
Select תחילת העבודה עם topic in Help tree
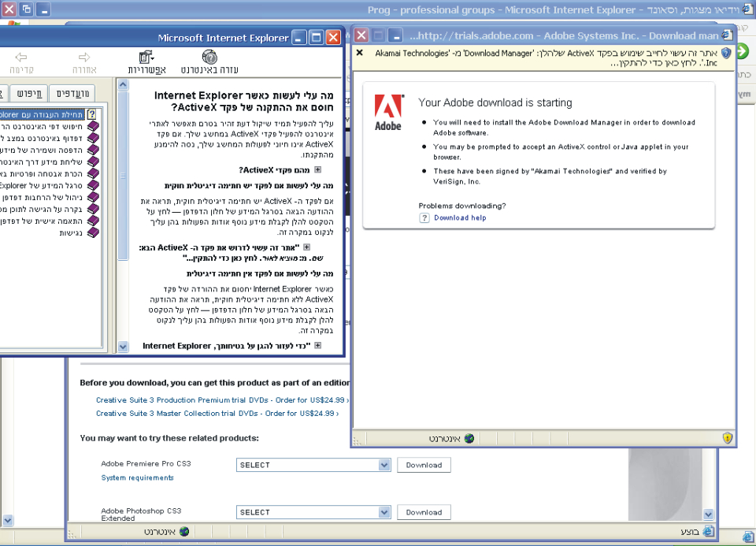(43, 114)
